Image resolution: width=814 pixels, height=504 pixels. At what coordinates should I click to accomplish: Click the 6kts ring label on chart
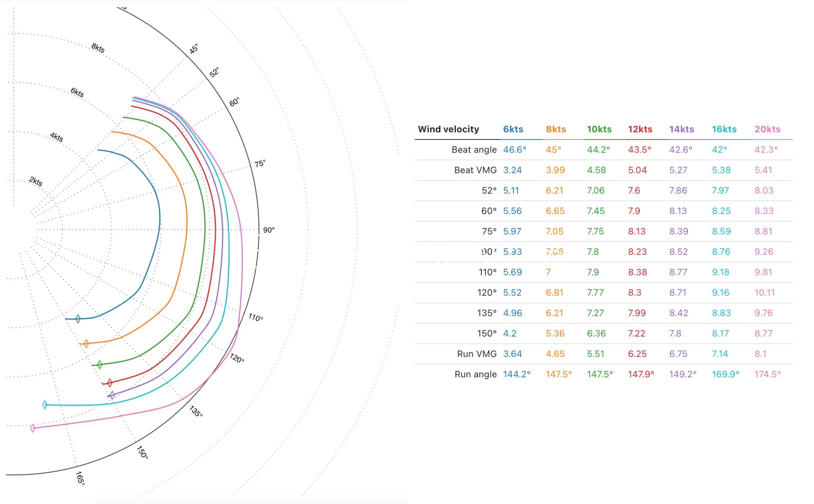tap(77, 92)
